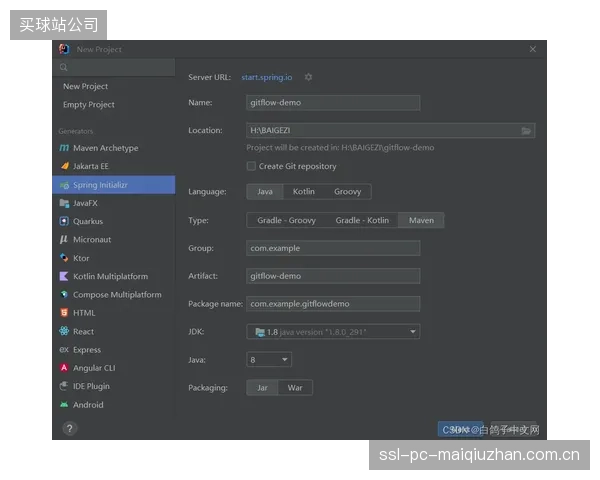Select React generator label

[x=83, y=331]
